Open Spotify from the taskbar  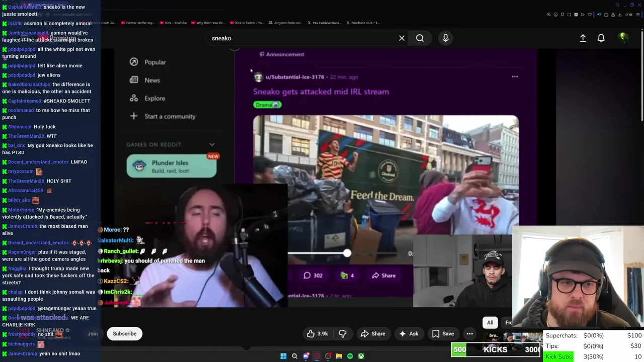pos(350,356)
